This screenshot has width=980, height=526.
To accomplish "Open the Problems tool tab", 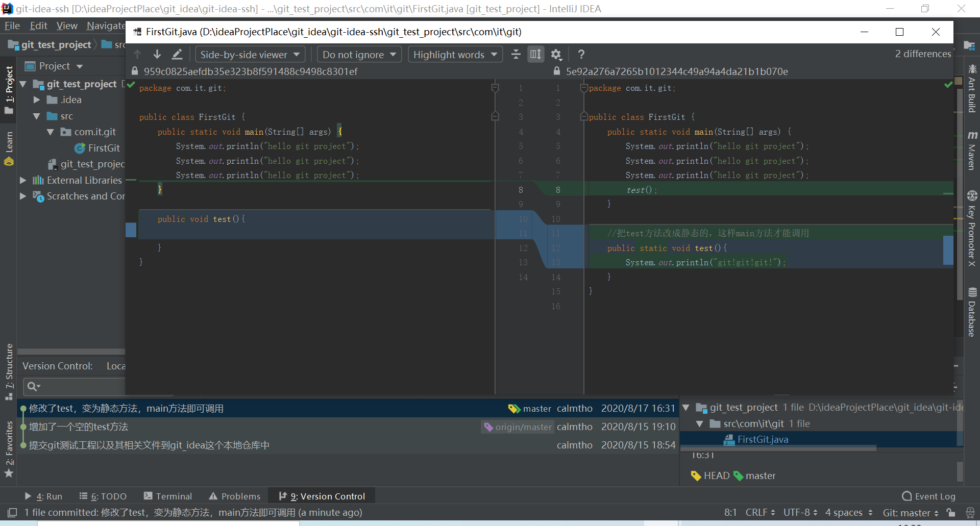I will point(235,496).
